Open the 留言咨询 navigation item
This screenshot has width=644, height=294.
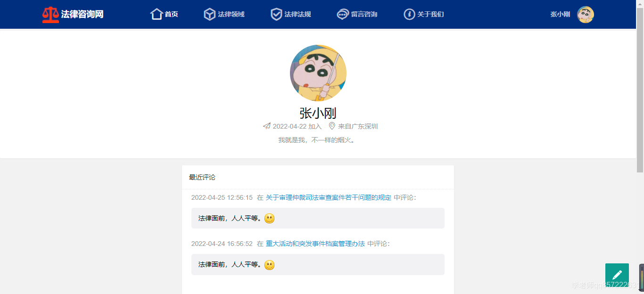click(364, 14)
